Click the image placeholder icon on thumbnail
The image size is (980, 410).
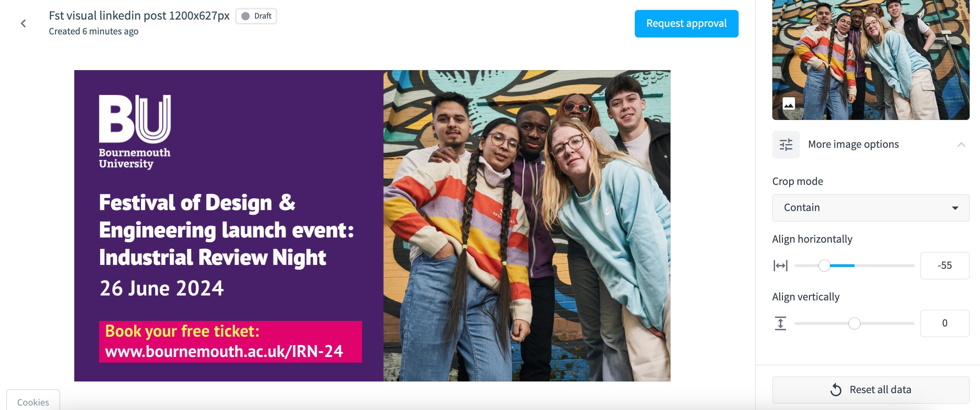point(788,103)
